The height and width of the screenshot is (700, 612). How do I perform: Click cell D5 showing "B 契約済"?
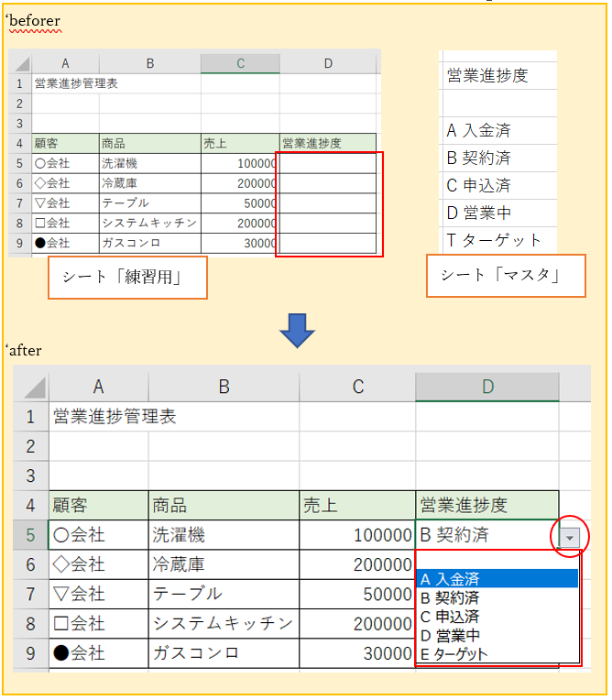pyautogui.click(x=481, y=535)
